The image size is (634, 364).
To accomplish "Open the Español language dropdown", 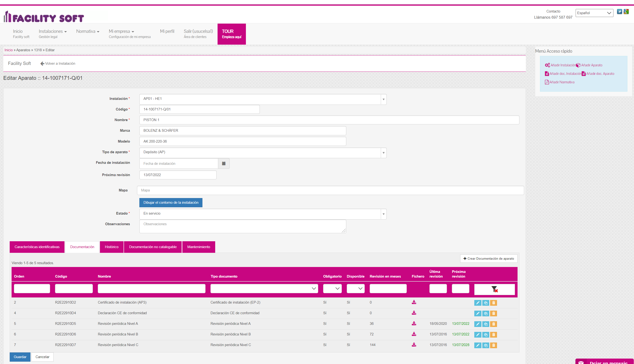I will (x=594, y=13).
